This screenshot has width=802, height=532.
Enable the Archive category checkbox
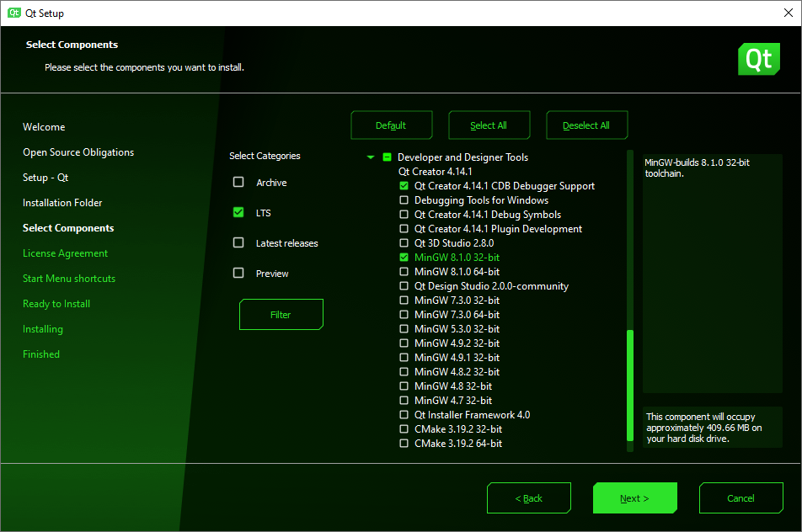point(238,182)
